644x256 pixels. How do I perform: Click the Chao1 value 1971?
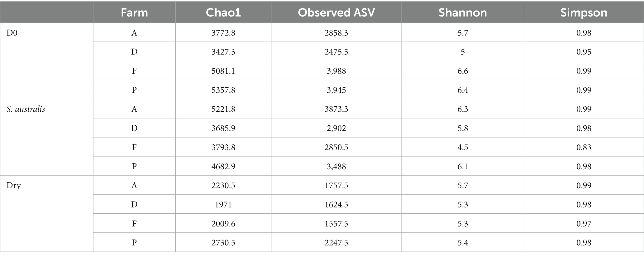223,204
